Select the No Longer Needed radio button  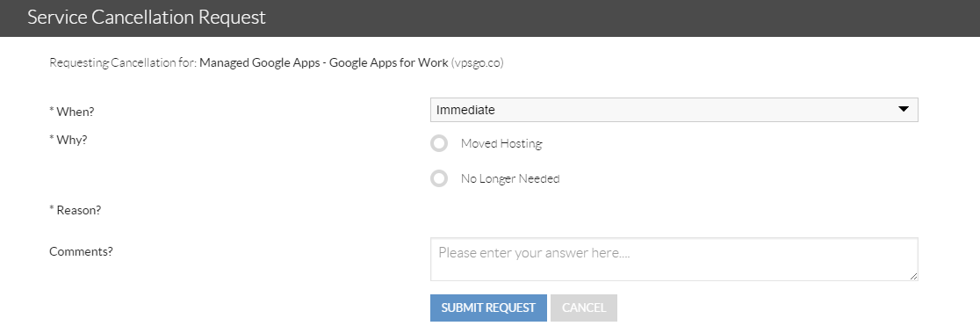439,178
